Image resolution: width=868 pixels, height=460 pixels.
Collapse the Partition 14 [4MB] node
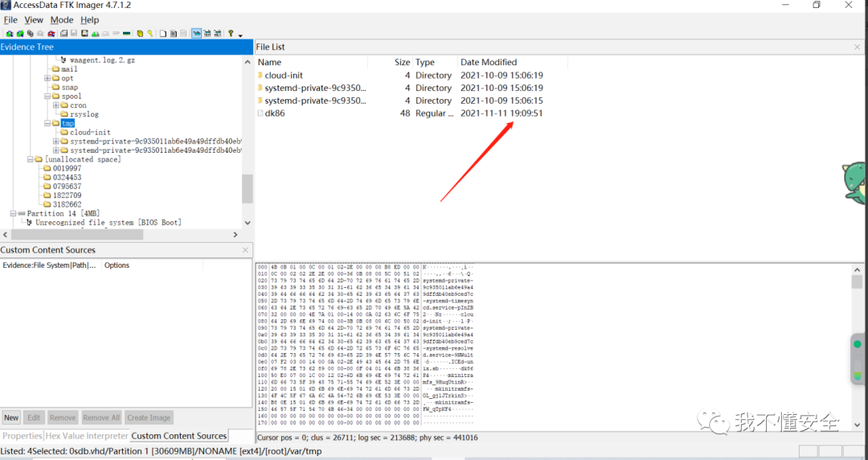(12, 213)
